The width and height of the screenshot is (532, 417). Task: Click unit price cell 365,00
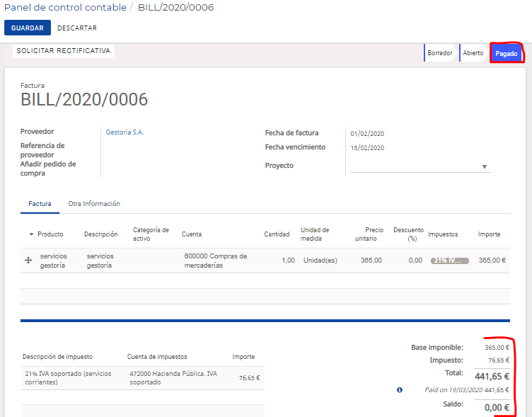point(371,261)
